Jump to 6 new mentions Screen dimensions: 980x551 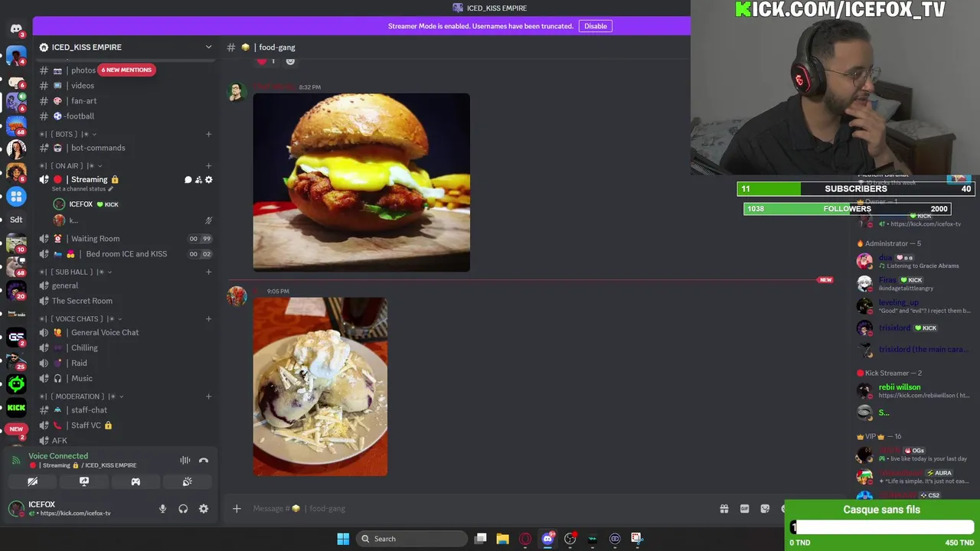pos(126,70)
